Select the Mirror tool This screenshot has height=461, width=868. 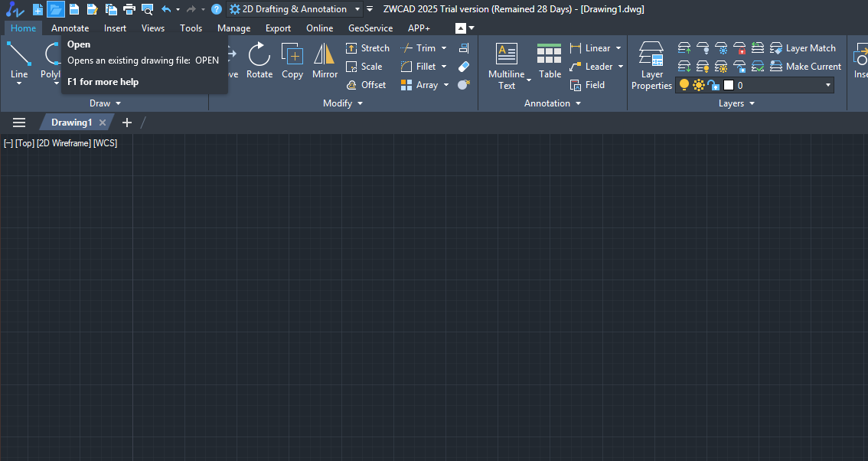tap(325, 61)
